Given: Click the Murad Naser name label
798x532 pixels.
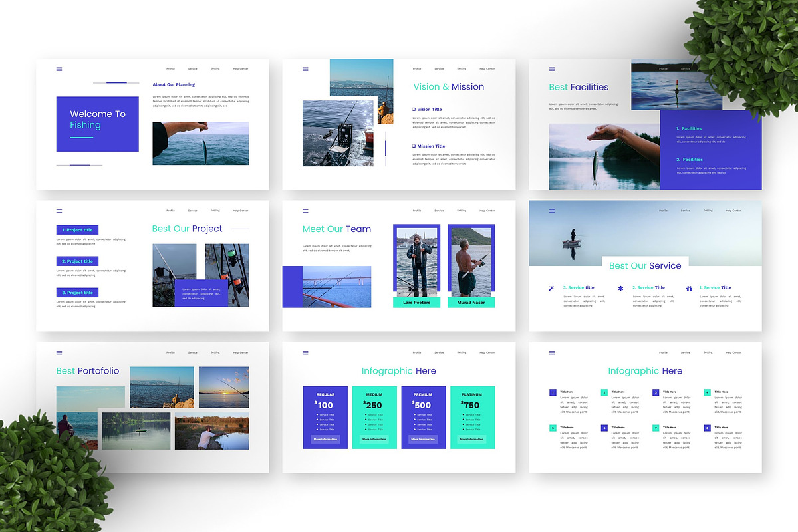Looking at the screenshot, I should [471, 303].
